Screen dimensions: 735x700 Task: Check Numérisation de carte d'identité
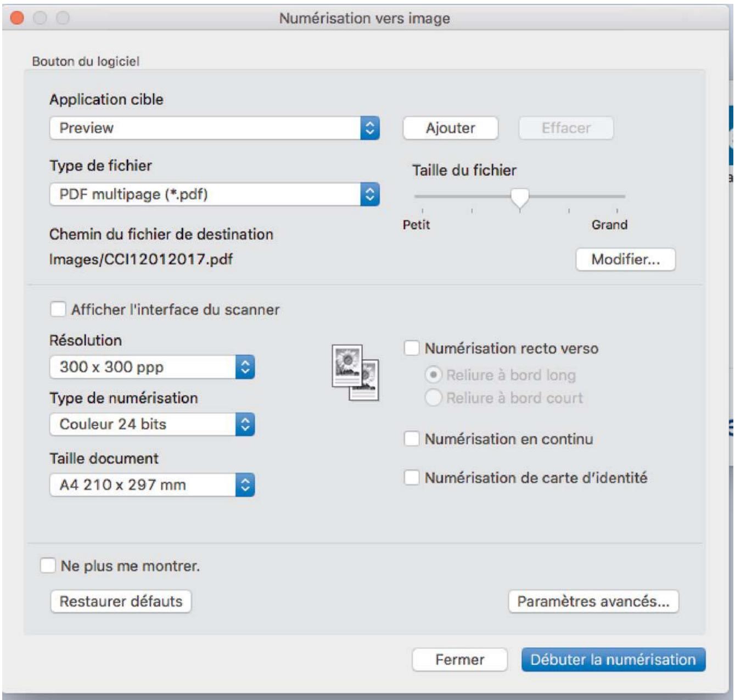point(412,477)
